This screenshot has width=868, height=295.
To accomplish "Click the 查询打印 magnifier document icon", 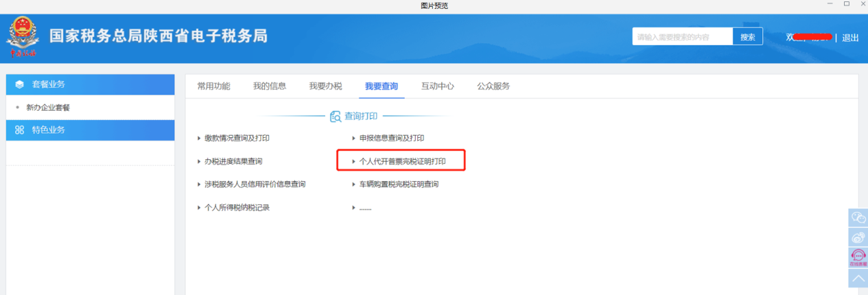I will pyautogui.click(x=336, y=117).
